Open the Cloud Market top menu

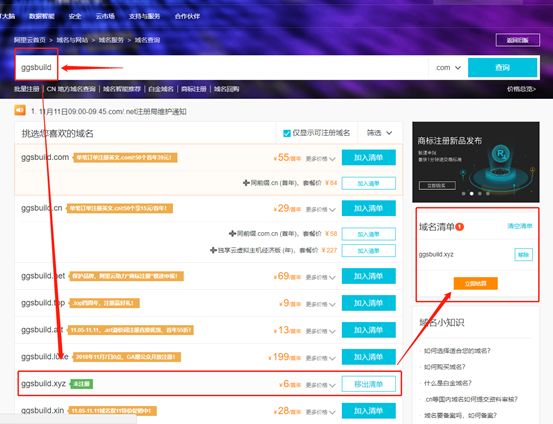pos(105,16)
